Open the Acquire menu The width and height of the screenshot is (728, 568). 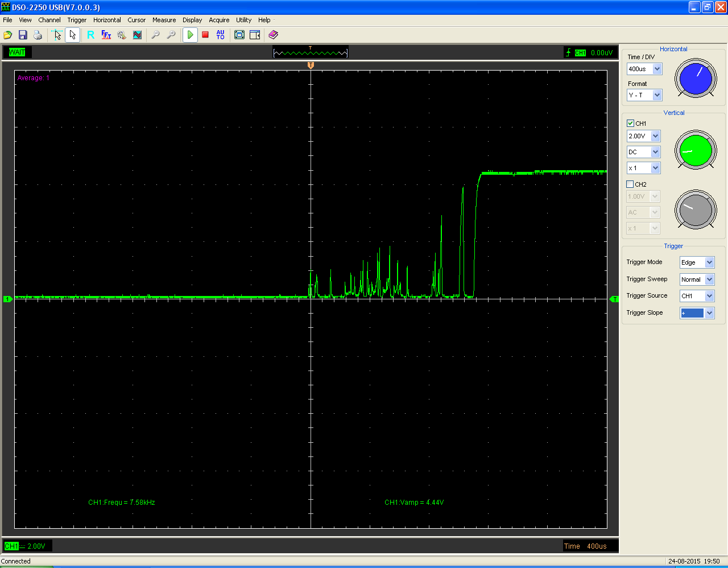(x=219, y=20)
